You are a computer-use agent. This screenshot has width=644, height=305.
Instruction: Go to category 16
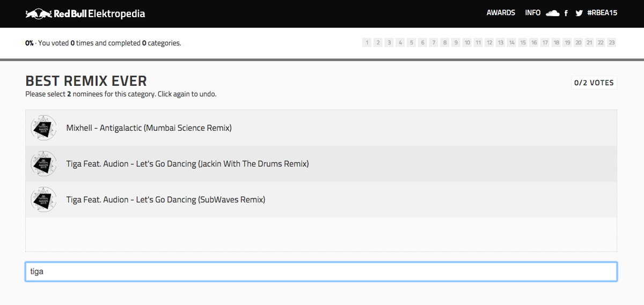click(534, 42)
